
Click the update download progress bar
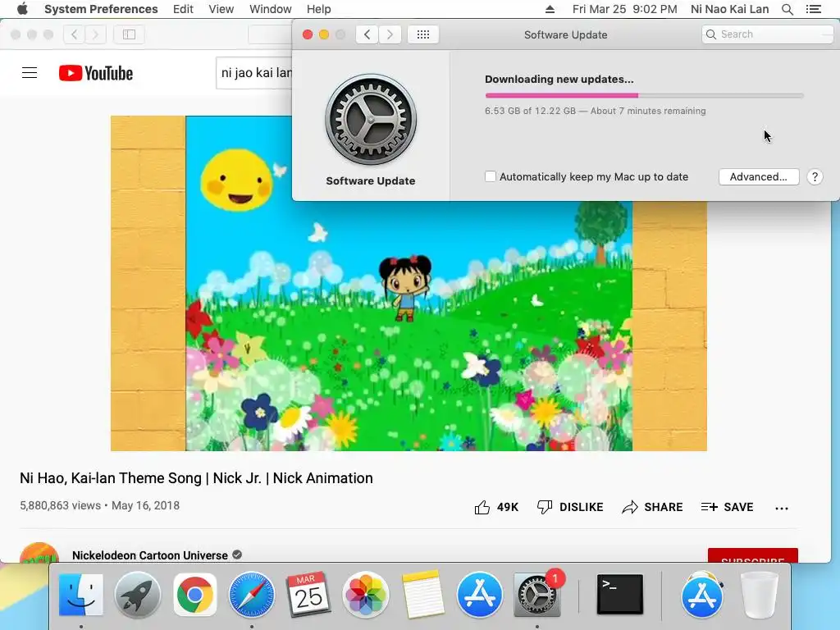pos(644,95)
